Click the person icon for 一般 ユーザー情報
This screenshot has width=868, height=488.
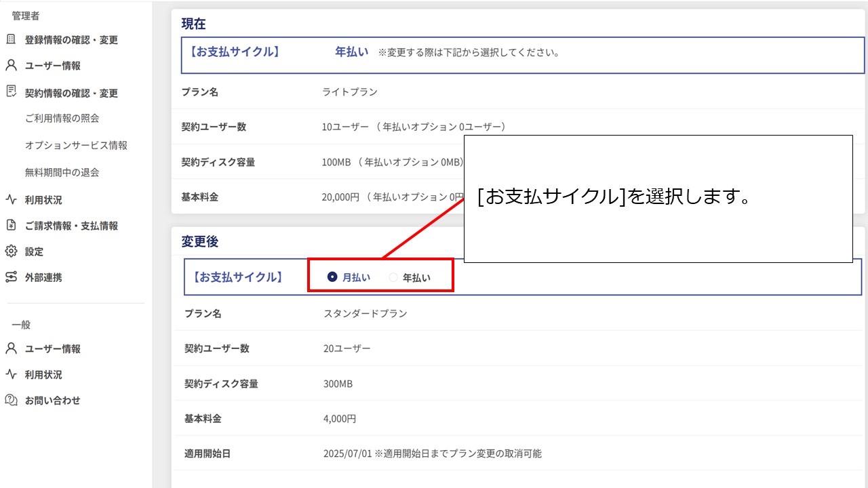tap(11, 348)
